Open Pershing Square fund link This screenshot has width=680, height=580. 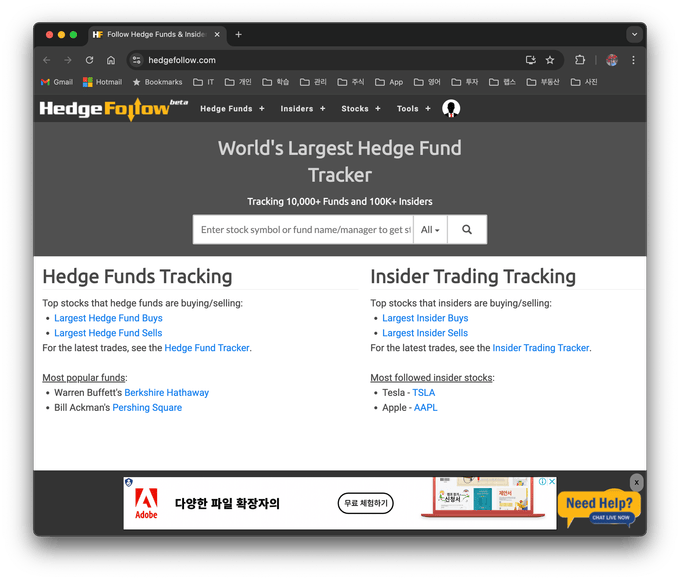pos(147,407)
